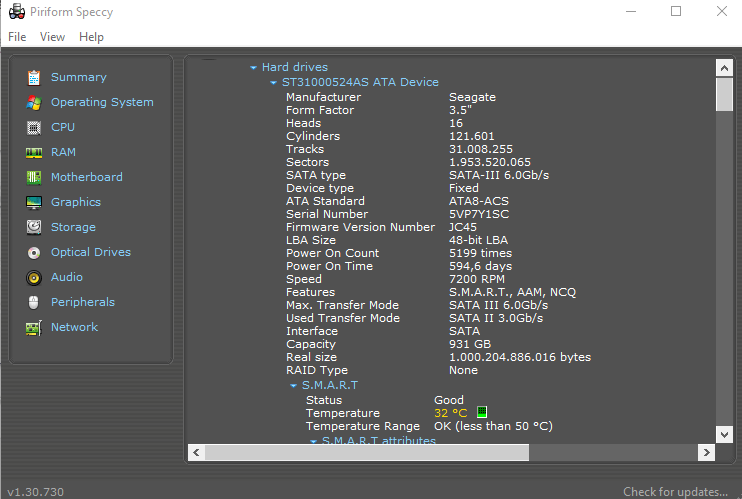Click the Motherboard circuit icon
This screenshot has width=742, height=499.
click(x=34, y=178)
